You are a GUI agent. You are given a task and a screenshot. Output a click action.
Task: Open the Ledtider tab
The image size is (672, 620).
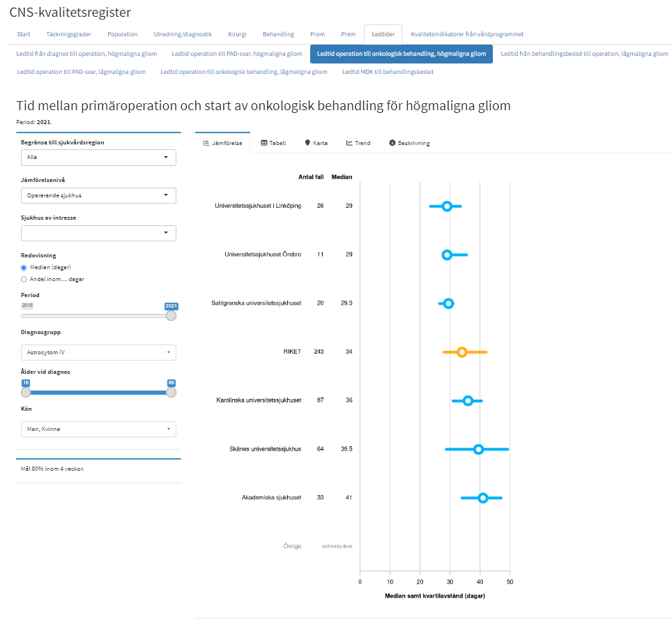pos(382,33)
